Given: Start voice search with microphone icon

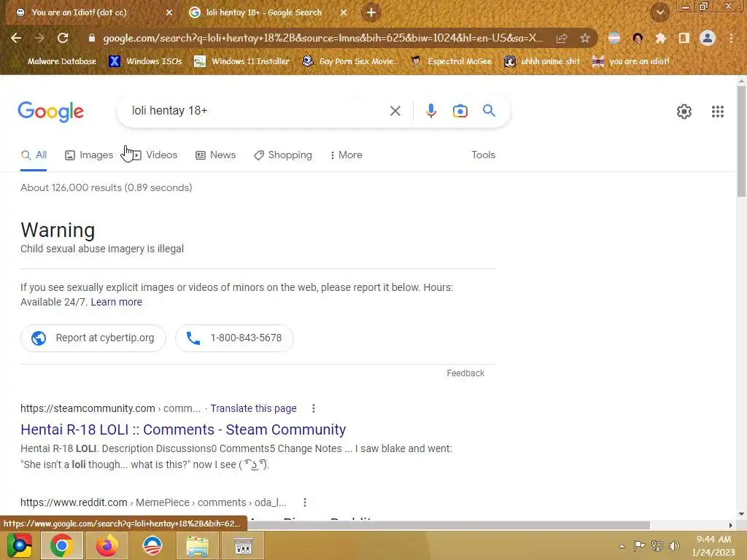Looking at the screenshot, I should [430, 111].
